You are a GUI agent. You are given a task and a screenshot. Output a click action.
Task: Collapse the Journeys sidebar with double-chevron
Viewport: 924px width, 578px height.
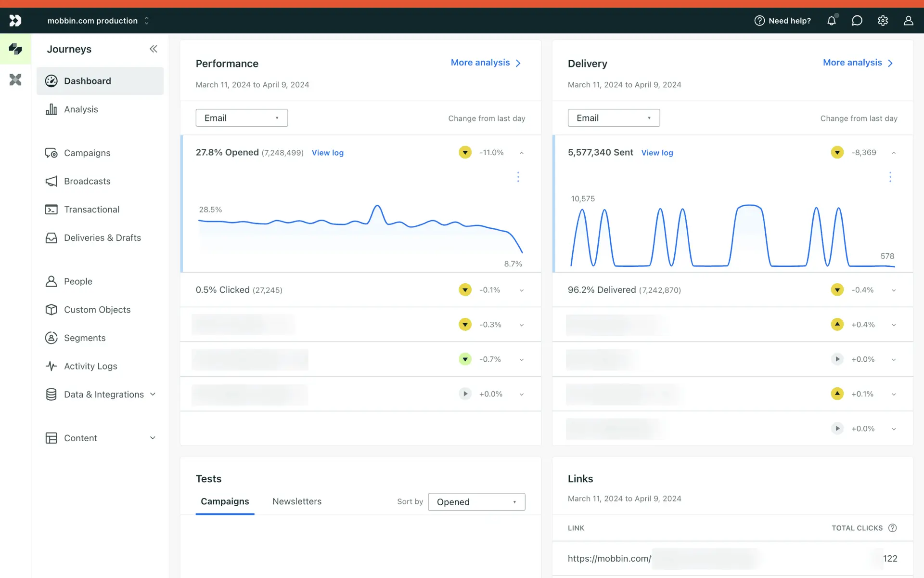(x=153, y=49)
